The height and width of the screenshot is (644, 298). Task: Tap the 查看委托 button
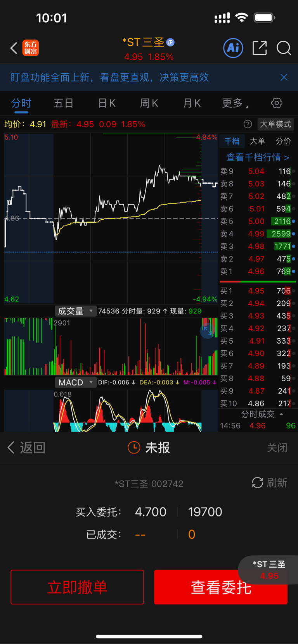221,587
